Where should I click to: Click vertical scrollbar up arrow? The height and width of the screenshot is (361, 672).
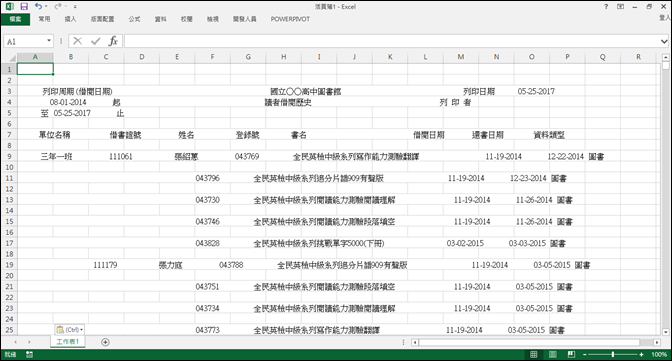[x=665, y=57]
